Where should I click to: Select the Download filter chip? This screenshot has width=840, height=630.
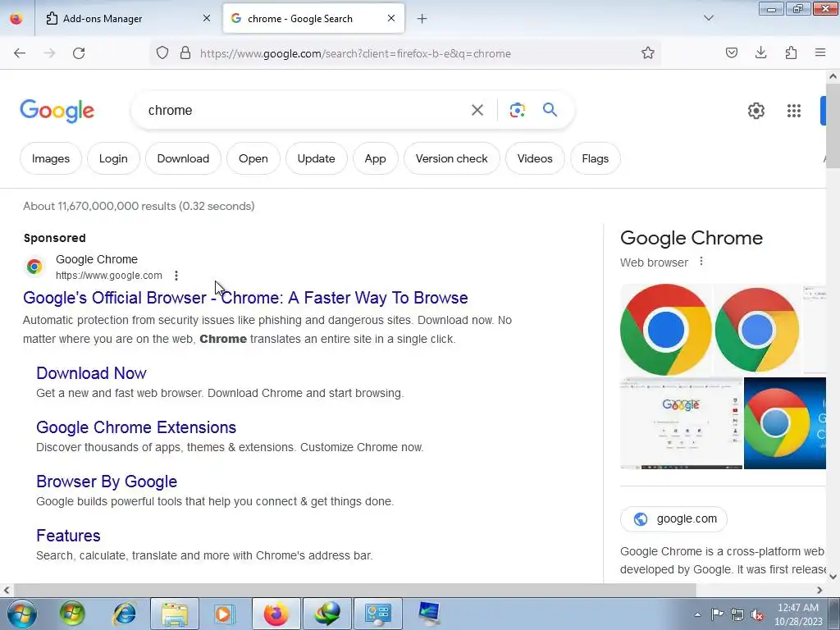(183, 158)
